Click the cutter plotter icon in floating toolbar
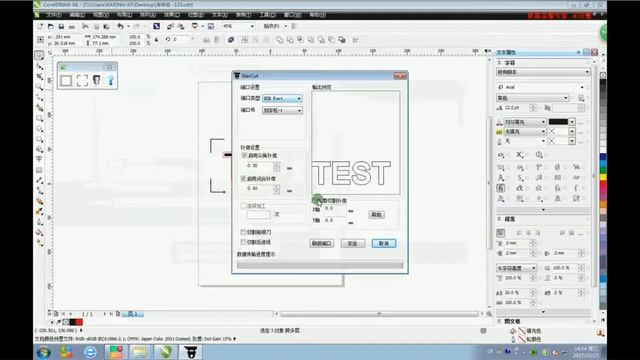The width and height of the screenshot is (640, 360). [97, 80]
